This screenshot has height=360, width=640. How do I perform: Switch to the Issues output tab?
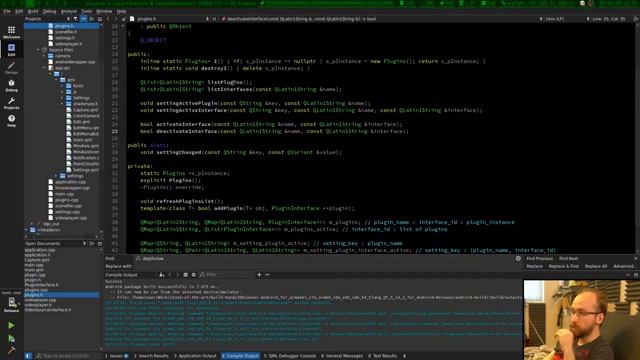[x=116, y=356]
